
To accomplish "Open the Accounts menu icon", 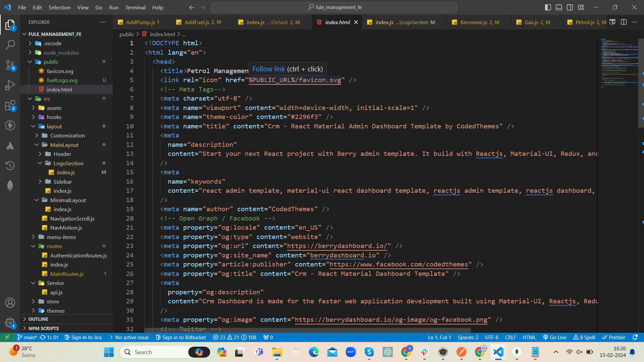I will point(10,303).
